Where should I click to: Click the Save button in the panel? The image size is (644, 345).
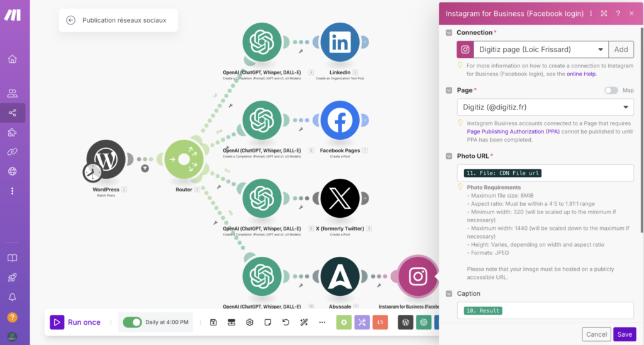tap(625, 334)
